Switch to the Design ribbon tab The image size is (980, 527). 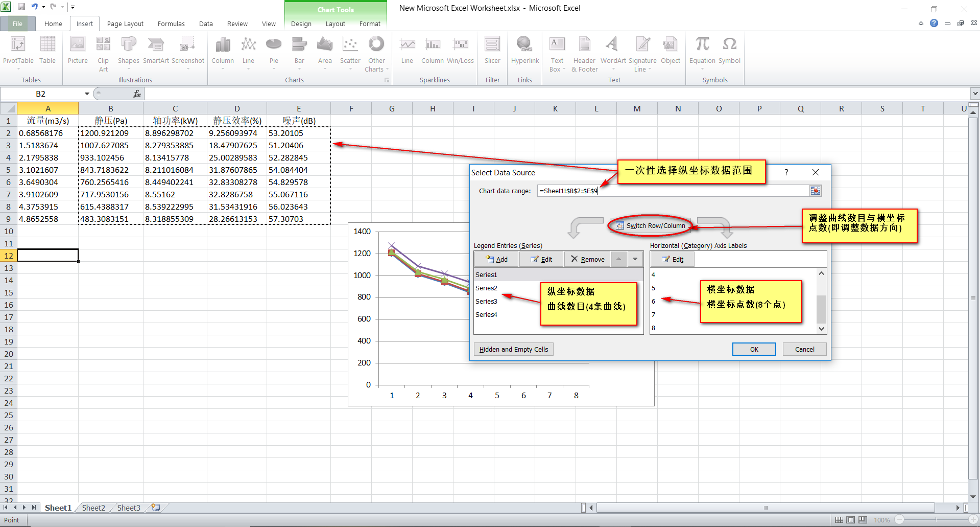pyautogui.click(x=301, y=24)
